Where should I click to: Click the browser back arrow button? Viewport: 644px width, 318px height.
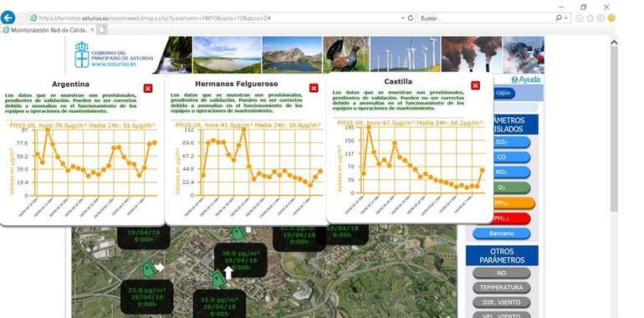pos(8,18)
